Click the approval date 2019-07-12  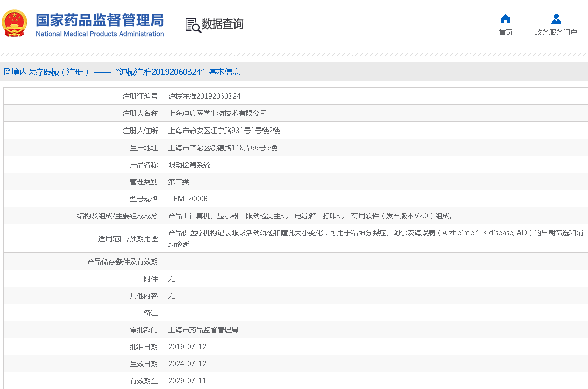[187, 347]
